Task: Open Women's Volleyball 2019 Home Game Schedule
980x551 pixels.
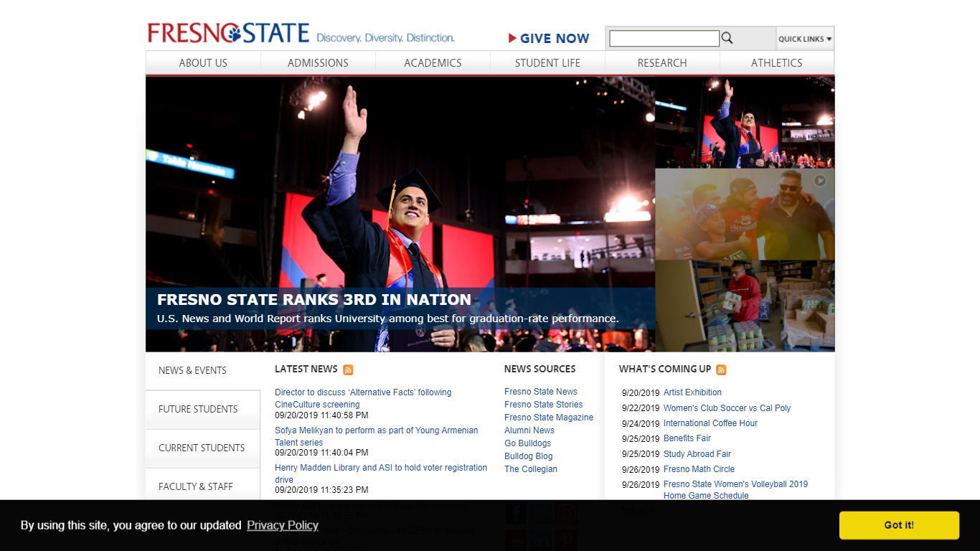Action: [x=735, y=490]
